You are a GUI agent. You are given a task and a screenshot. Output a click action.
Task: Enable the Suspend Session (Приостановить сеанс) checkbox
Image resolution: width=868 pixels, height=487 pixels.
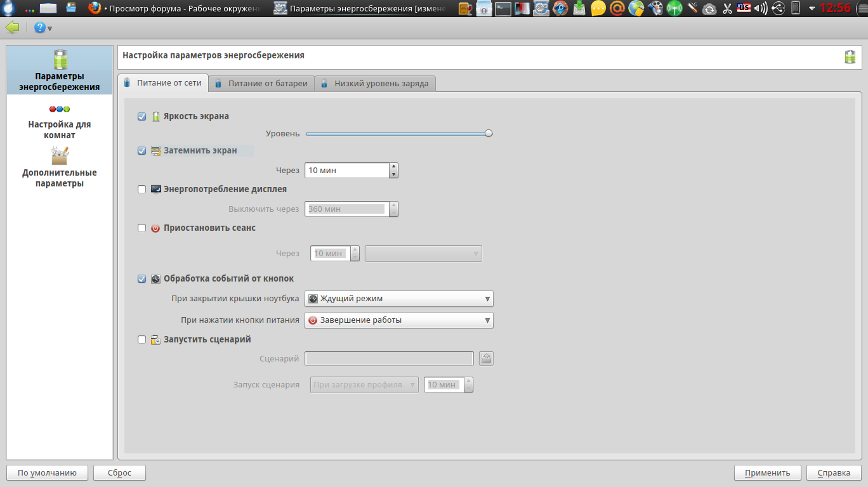pyautogui.click(x=142, y=228)
